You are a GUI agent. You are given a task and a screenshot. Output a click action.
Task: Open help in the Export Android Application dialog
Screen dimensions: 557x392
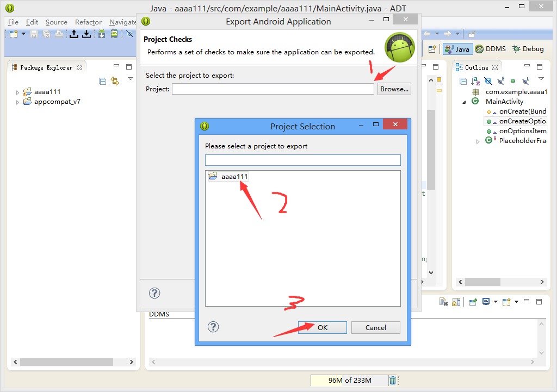154,293
